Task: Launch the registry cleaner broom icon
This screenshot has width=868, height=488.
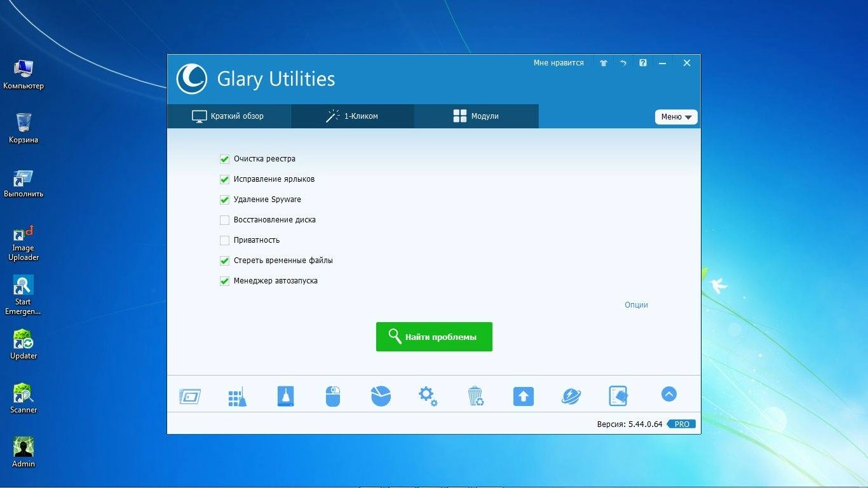Action: tap(237, 396)
